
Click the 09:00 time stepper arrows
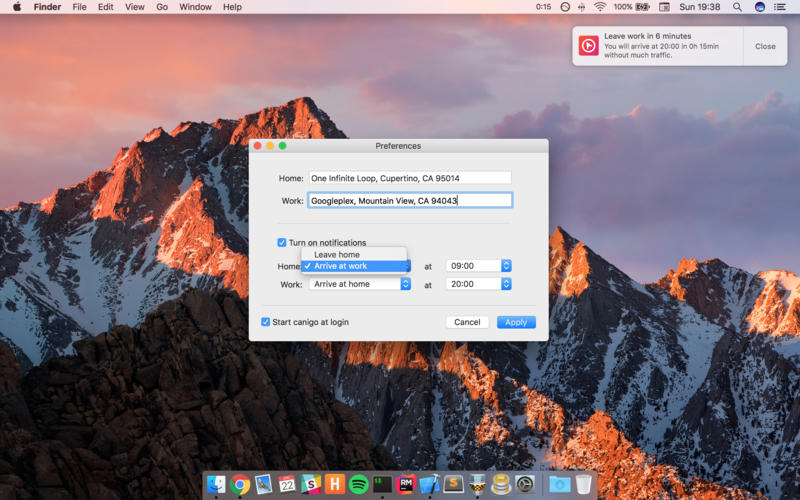pyautogui.click(x=506, y=266)
